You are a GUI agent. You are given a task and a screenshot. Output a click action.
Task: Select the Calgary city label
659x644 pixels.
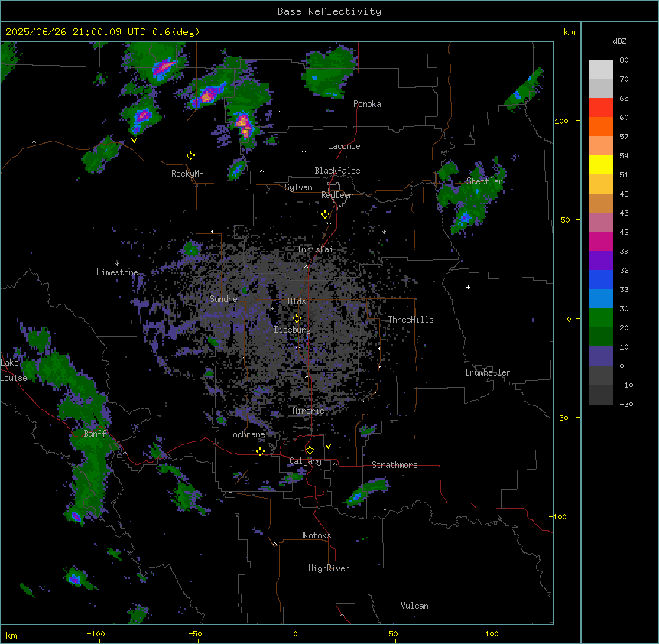(x=305, y=461)
